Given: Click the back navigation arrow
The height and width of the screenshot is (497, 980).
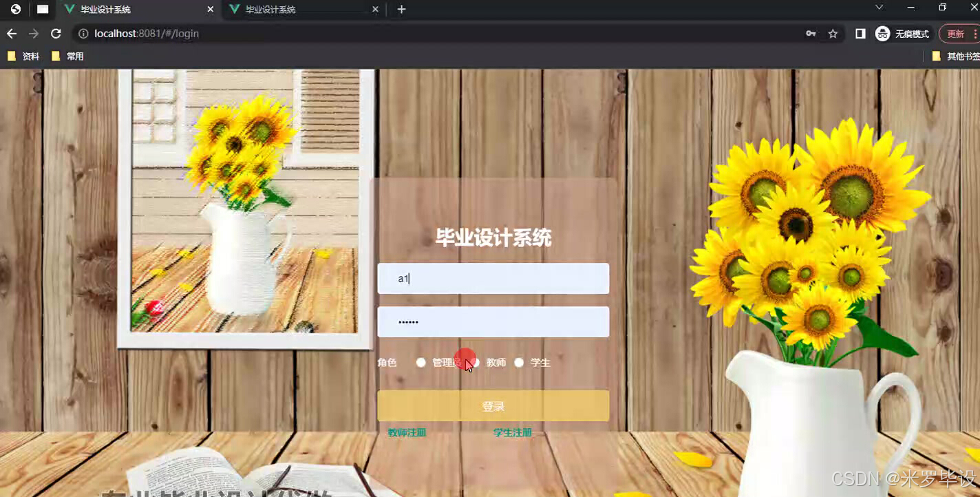Looking at the screenshot, I should tap(11, 33).
